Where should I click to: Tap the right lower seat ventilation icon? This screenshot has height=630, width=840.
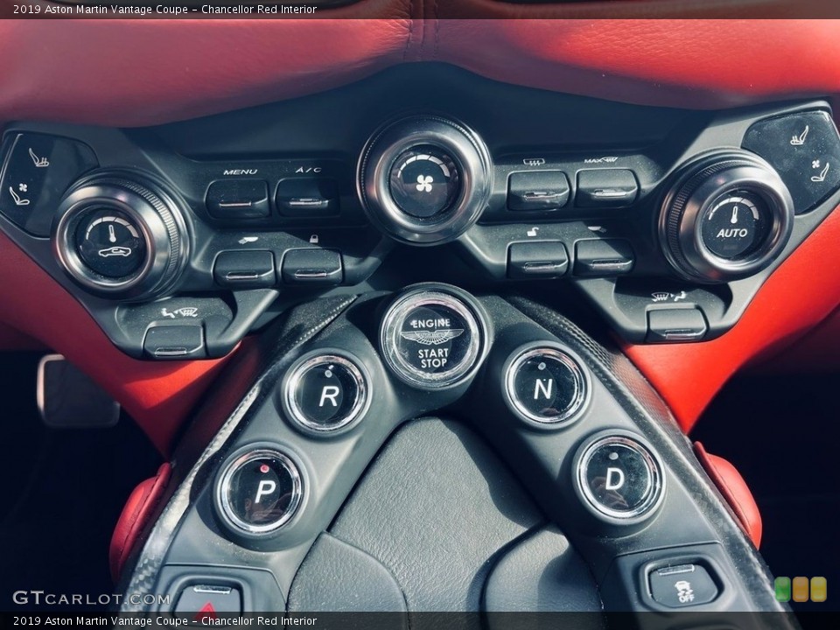[820, 170]
